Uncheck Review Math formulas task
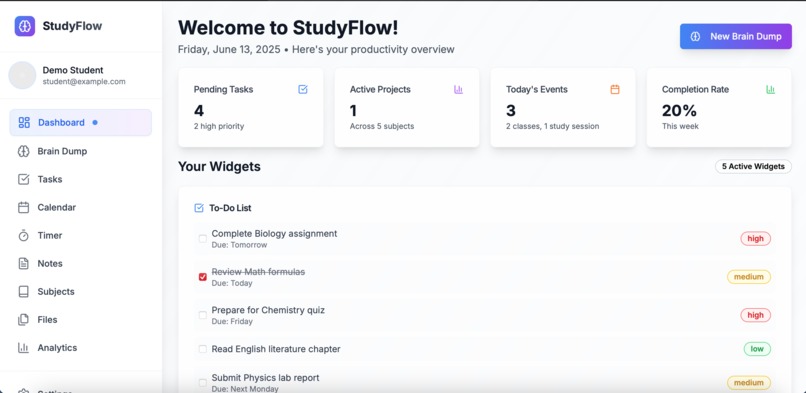 click(203, 277)
